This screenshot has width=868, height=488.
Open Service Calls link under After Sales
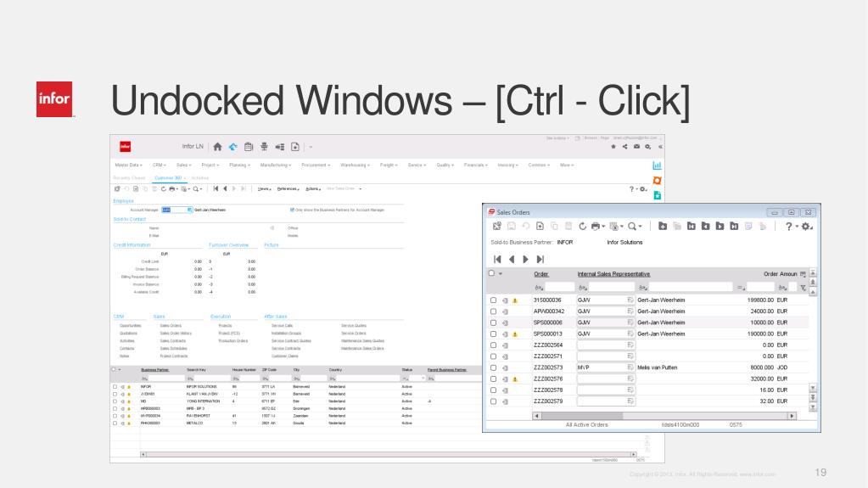click(x=282, y=326)
